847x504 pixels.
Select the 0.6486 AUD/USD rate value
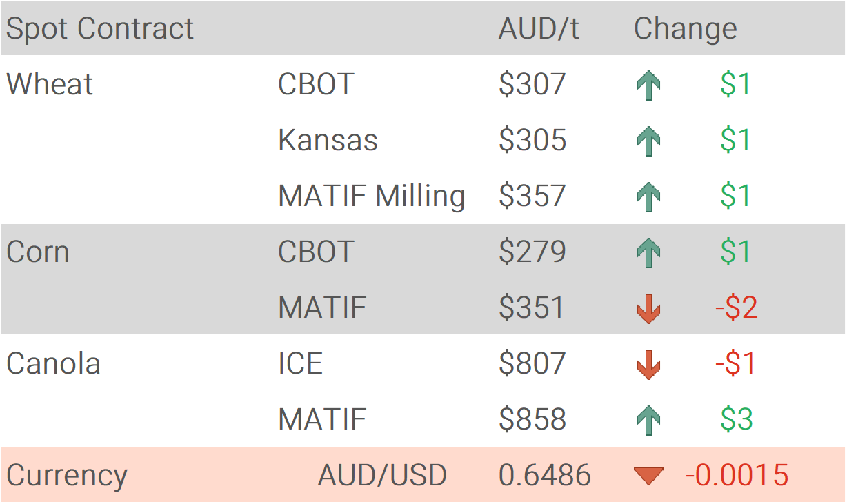point(544,475)
